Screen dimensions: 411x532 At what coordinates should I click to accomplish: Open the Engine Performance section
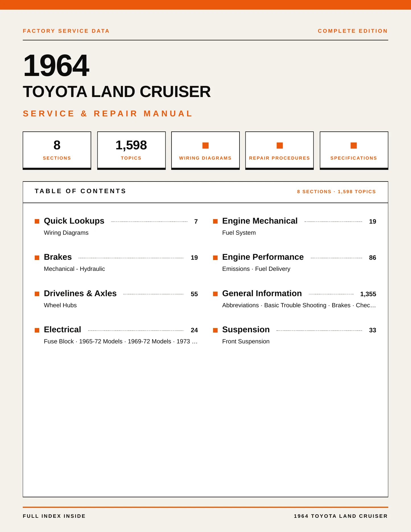click(x=263, y=257)
